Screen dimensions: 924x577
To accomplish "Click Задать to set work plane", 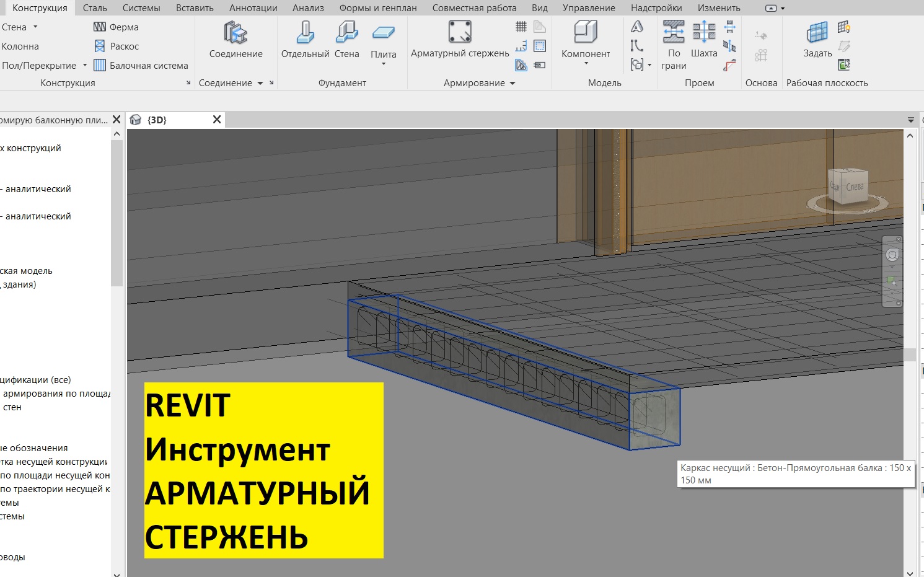I will coord(817,40).
